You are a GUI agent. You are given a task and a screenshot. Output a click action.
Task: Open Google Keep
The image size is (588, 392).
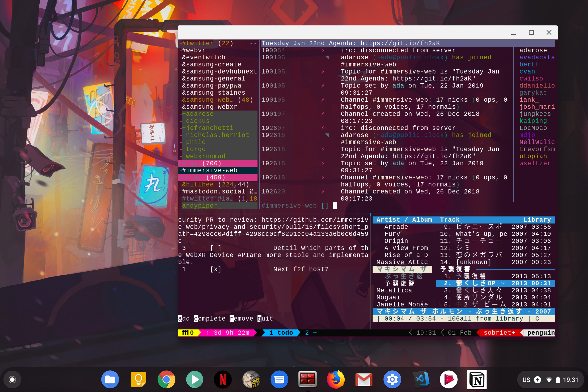[138, 379]
